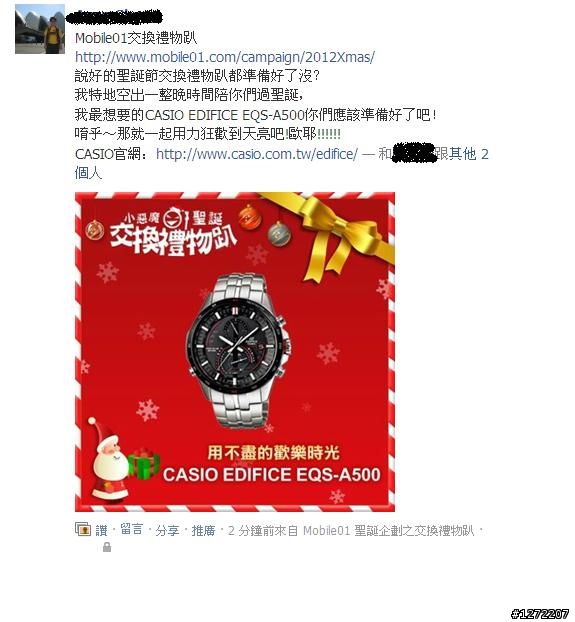Open the Casio watch promo image
Screen dimensions: 575x622
[235, 352]
